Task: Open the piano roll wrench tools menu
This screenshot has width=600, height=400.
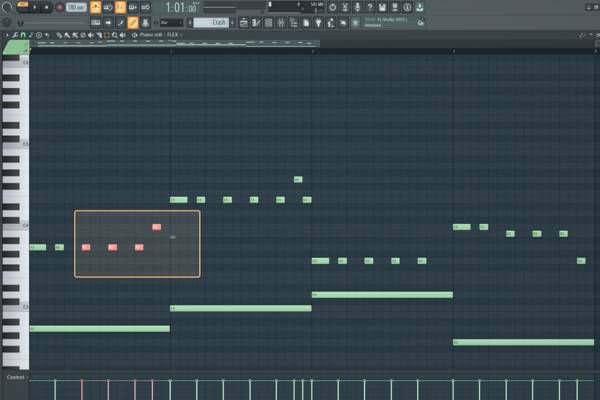Action: [15, 35]
